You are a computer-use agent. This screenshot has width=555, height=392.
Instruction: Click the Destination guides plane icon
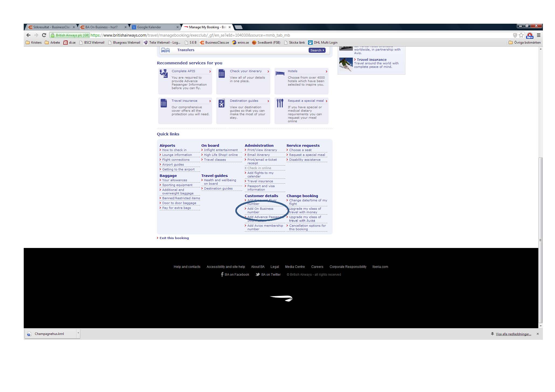click(222, 103)
